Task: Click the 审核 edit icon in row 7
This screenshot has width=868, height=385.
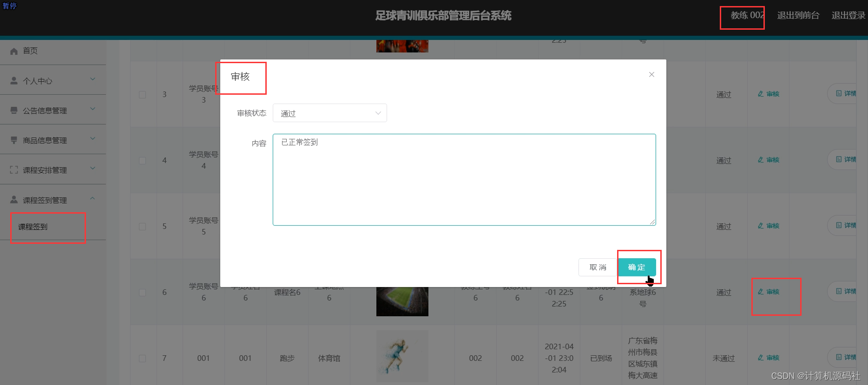Action: (761, 358)
